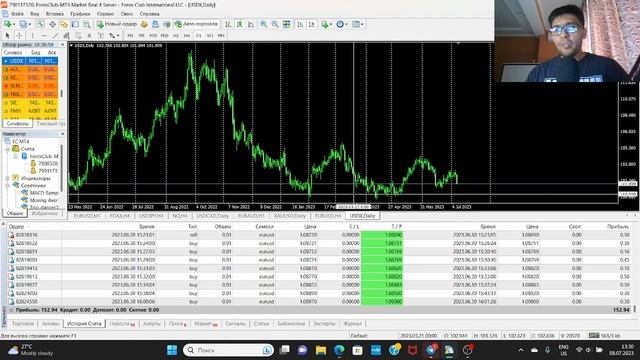Toggle the Market Watch window icon
640x360 pixels.
tap(41, 24)
